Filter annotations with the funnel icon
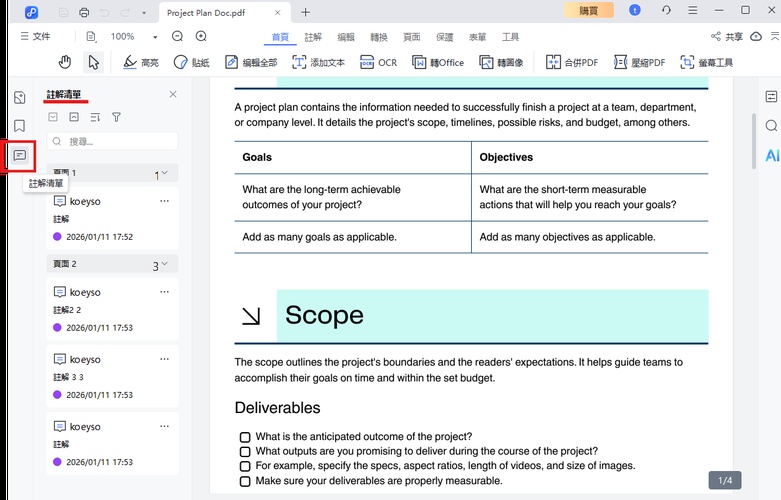 [x=116, y=117]
